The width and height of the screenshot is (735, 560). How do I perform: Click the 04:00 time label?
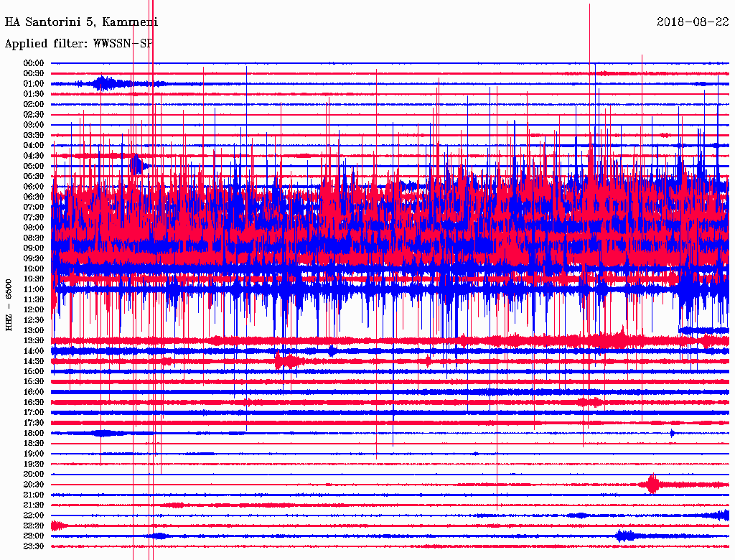click(34, 146)
